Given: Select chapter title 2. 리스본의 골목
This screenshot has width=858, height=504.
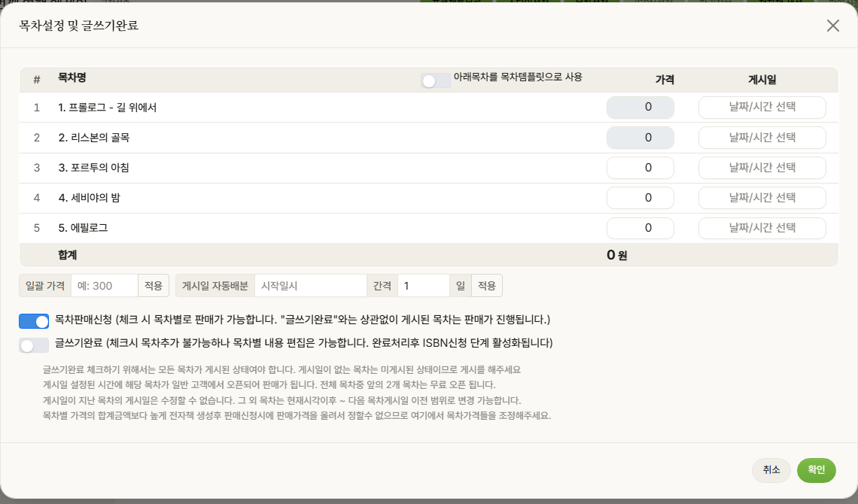Looking at the screenshot, I should [x=94, y=138].
